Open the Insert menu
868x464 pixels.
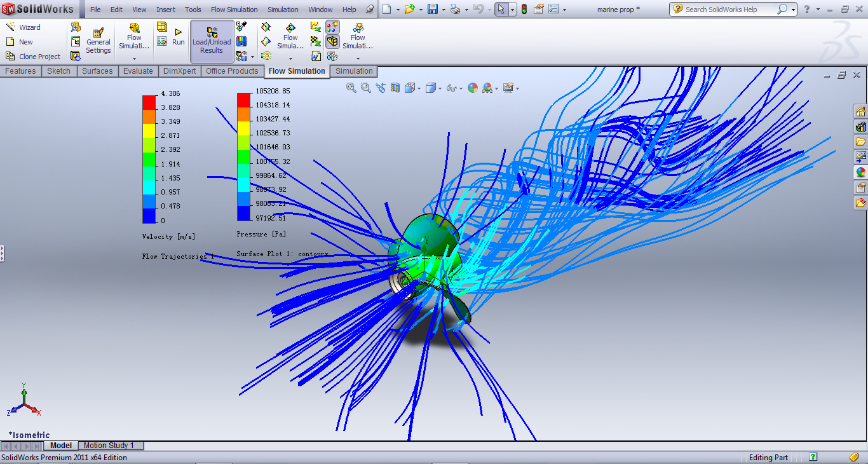(x=166, y=10)
